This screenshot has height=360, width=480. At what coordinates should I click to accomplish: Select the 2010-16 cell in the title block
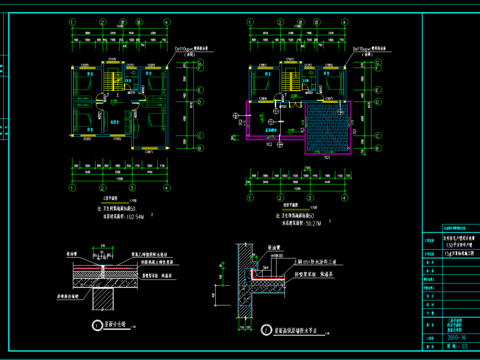click(461, 338)
